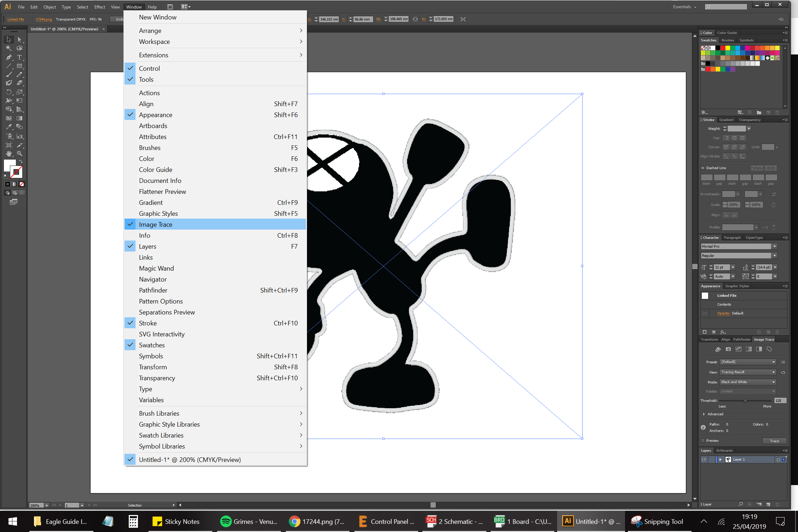The width and height of the screenshot is (798, 532).
Task: Click the High Color camera preset icon
Action: pyautogui.click(x=728, y=349)
